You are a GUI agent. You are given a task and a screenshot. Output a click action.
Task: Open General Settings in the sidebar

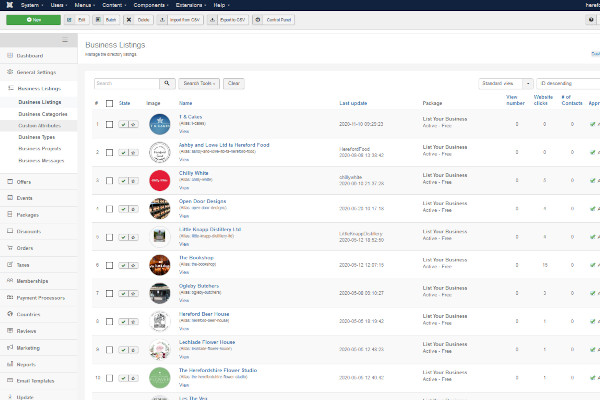tap(36, 73)
